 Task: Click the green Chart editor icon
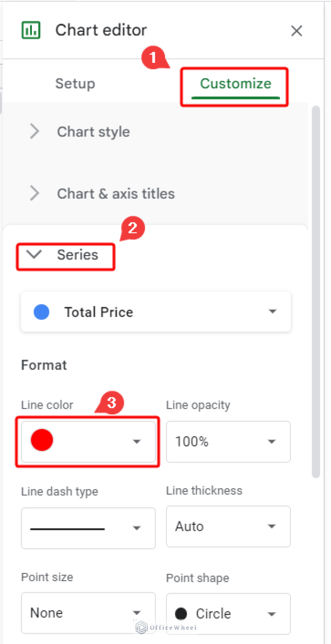coord(31,31)
